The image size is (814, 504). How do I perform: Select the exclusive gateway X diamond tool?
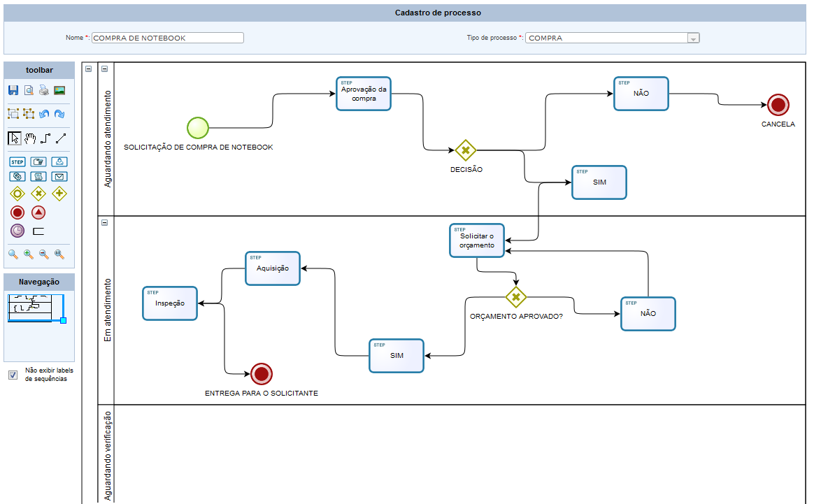click(38, 194)
